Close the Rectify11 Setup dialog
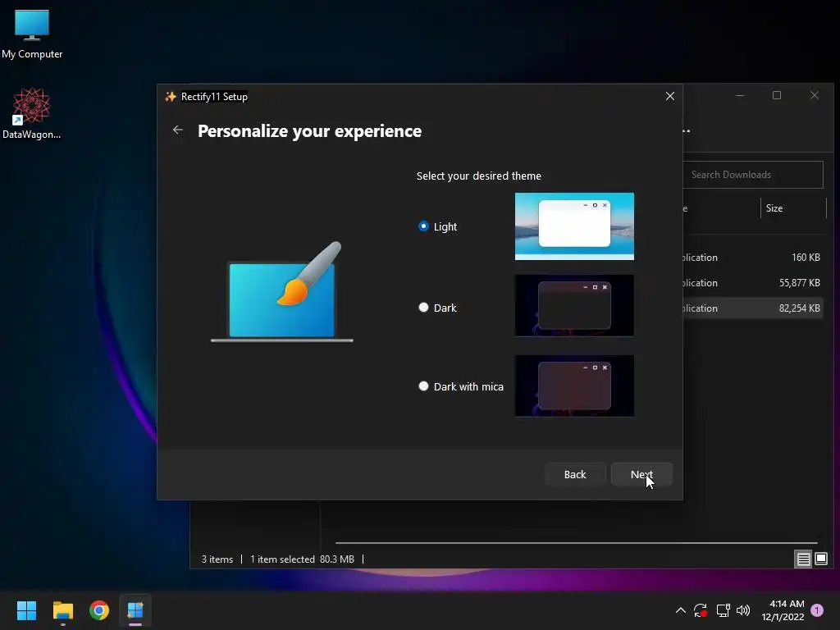840x630 pixels. 669,96
